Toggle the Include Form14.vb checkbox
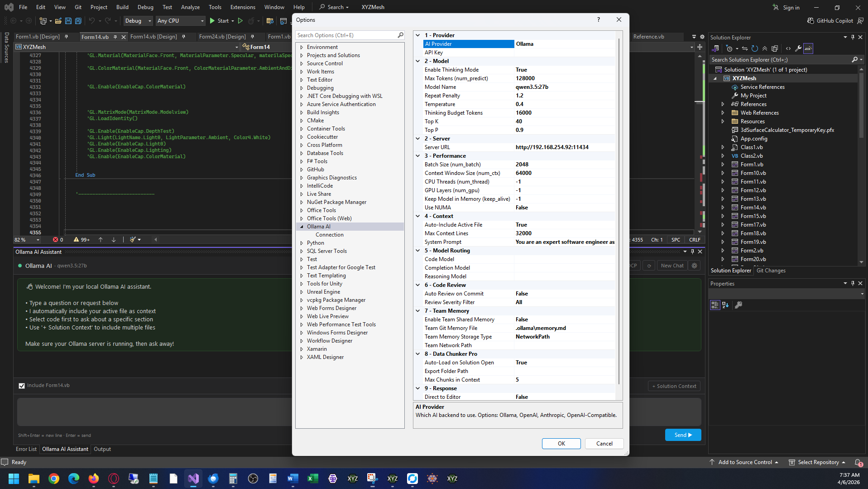868x489 pixels. [x=22, y=386]
